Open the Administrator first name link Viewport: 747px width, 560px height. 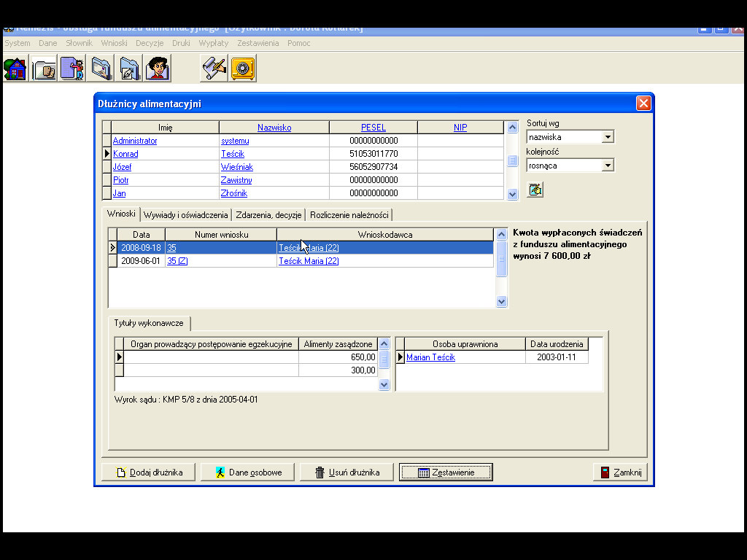tap(135, 141)
